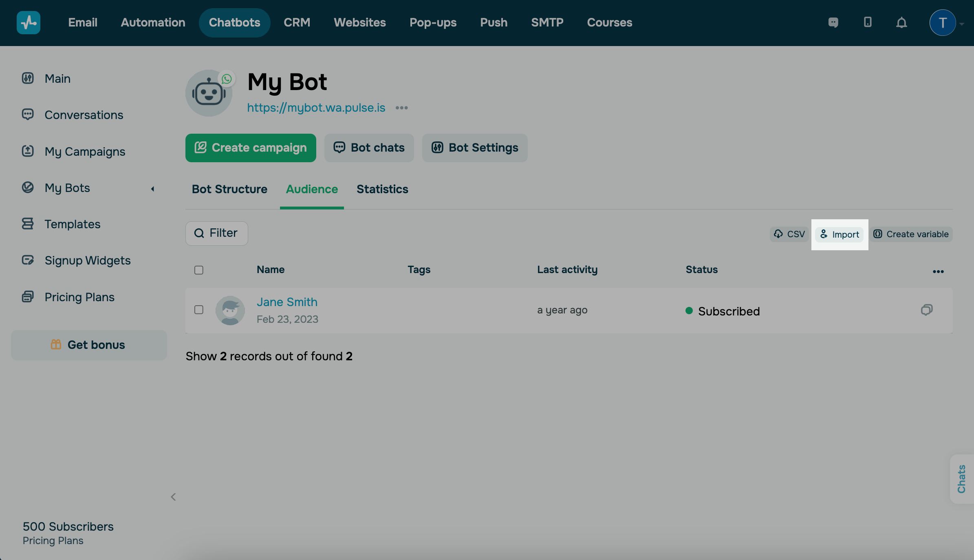
Task: Click the WhatsApp badge on bot avatar
Action: (x=227, y=79)
